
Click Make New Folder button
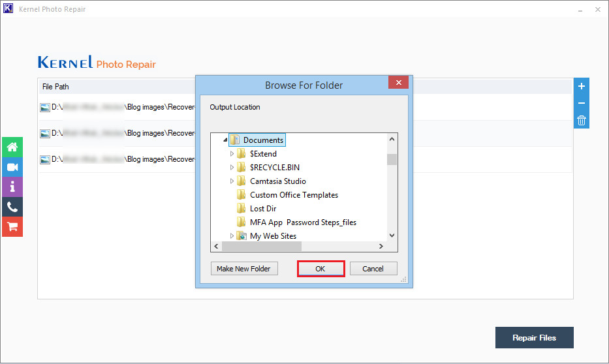[244, 269]
